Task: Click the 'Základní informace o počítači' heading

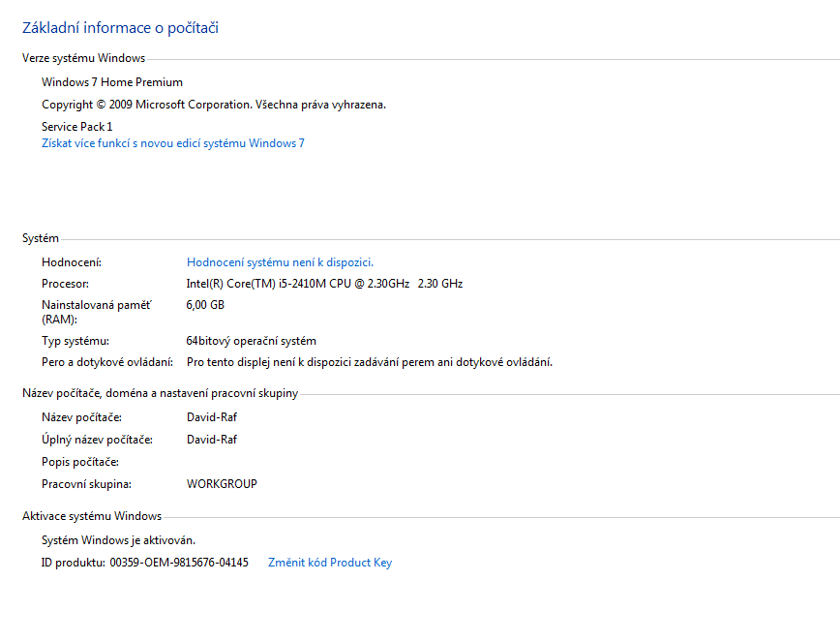Action: point(120,28)
